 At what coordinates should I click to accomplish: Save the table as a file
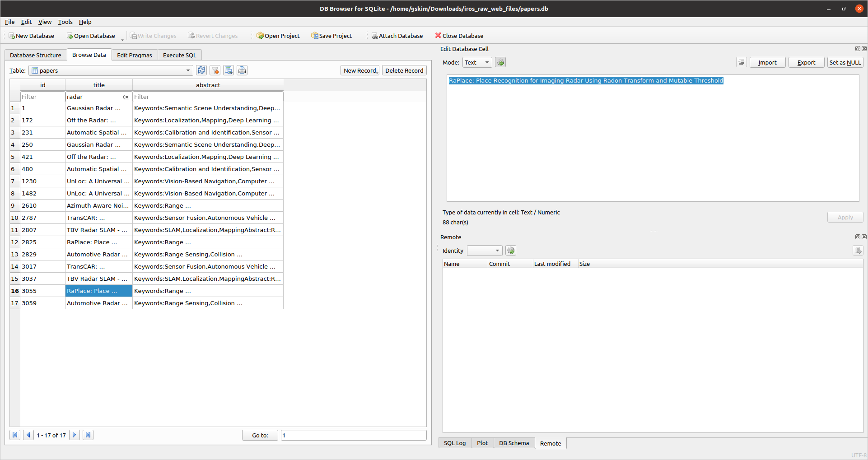coord(229,70)
